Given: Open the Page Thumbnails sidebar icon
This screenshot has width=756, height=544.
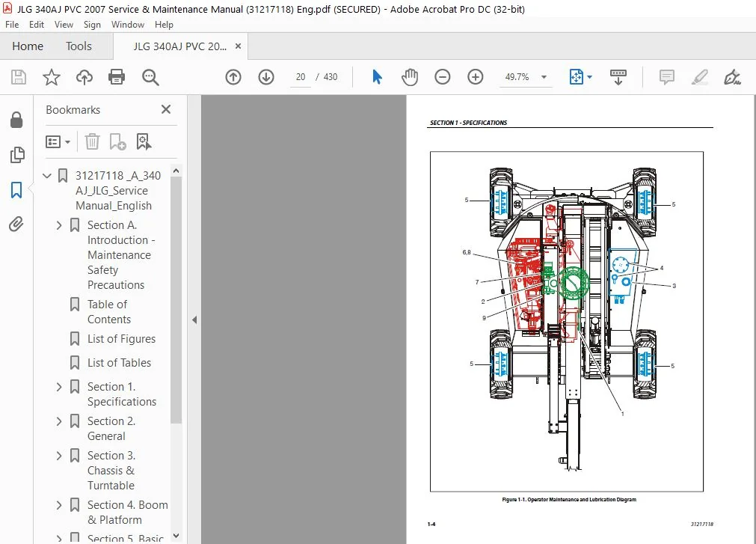Looking at the screenshot, I should tap(16, 155).
